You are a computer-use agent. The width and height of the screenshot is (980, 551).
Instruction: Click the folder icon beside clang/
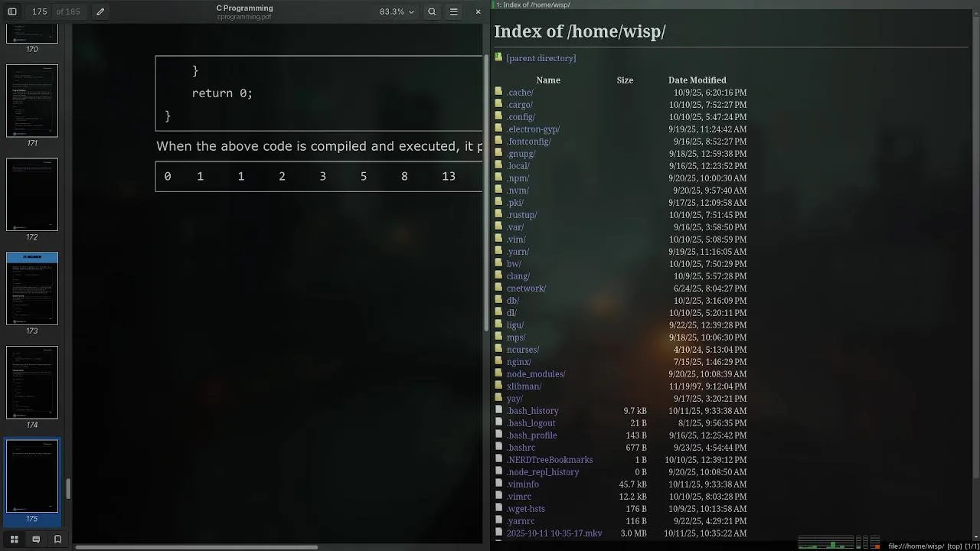pyautogui.click(x=498, y=275)
